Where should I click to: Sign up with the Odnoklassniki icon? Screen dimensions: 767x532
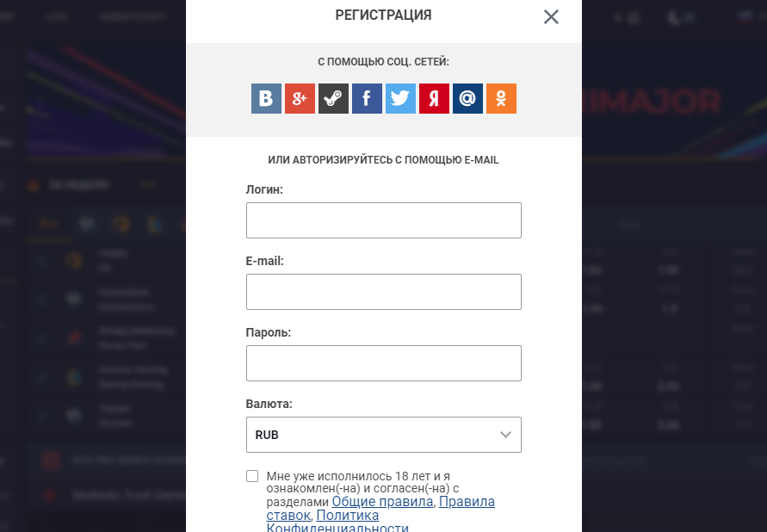501,98
